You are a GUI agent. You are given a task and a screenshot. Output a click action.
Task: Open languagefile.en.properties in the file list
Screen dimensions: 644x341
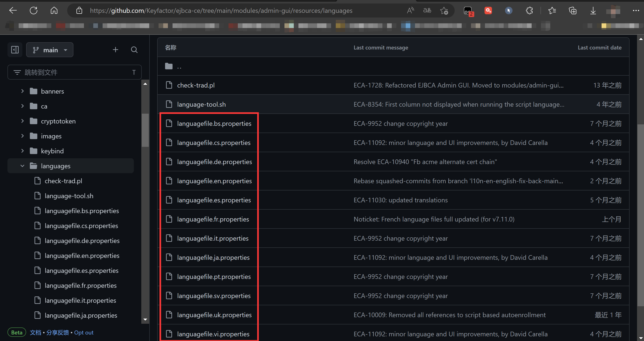click(214, 181)
